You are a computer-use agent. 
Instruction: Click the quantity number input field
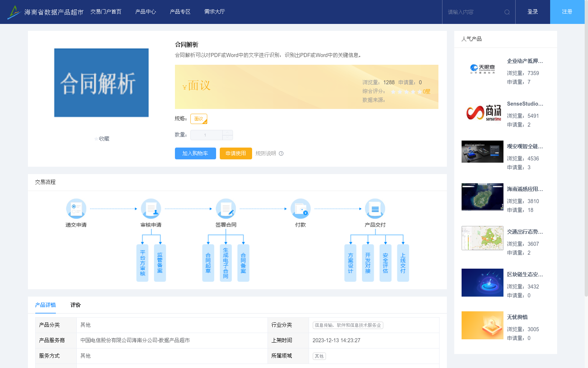(x=206, y=135)
